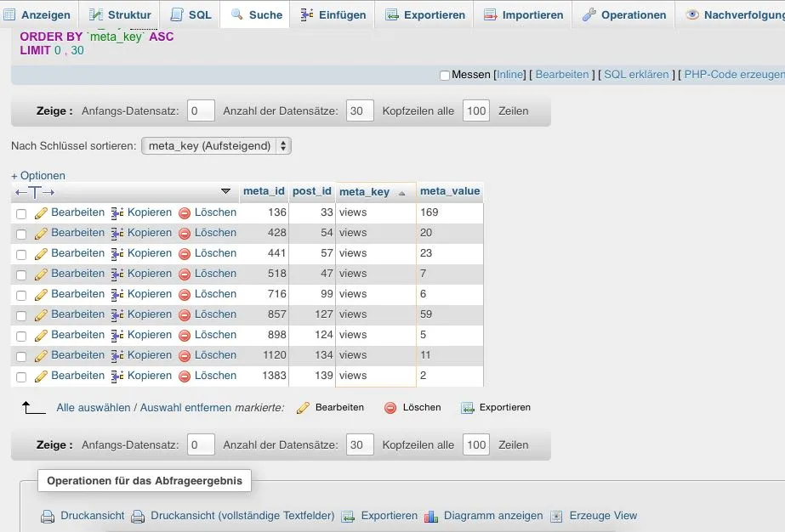The height and width of the screenshot is (532, 785).
Task: Sort by the post_id column header
Action: pyautogui.click(x=312, y=191)
